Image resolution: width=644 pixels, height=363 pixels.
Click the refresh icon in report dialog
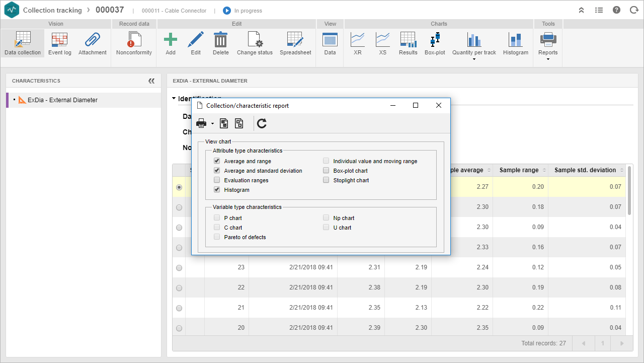click(262, 123)
